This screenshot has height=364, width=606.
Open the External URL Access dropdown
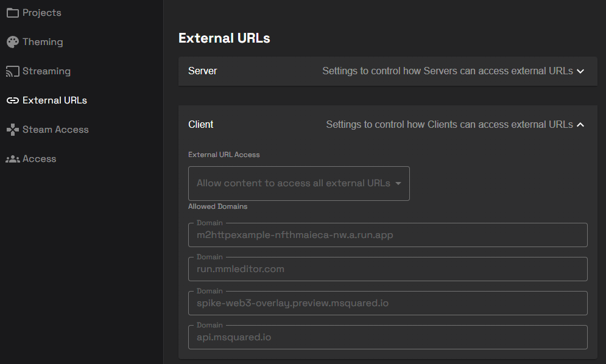coord(298,183)
